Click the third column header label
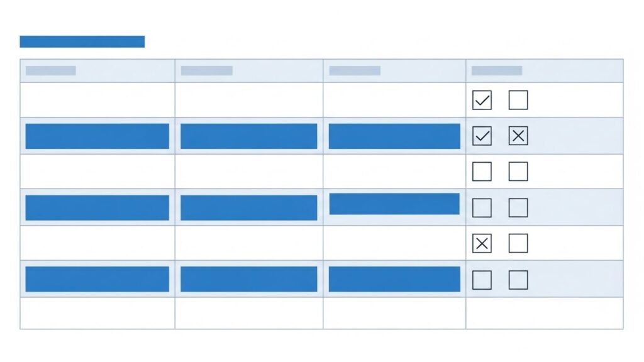Screen dimensions: 644x362 pyautogui.click(x=355, y=70)
